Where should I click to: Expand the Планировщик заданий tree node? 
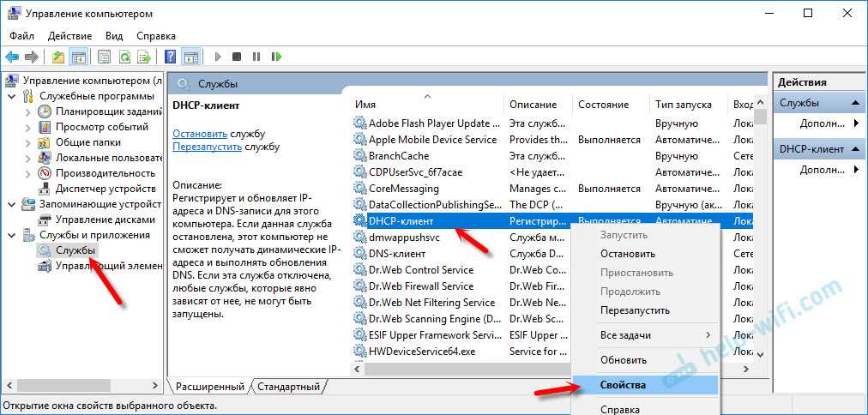[27, 111]
